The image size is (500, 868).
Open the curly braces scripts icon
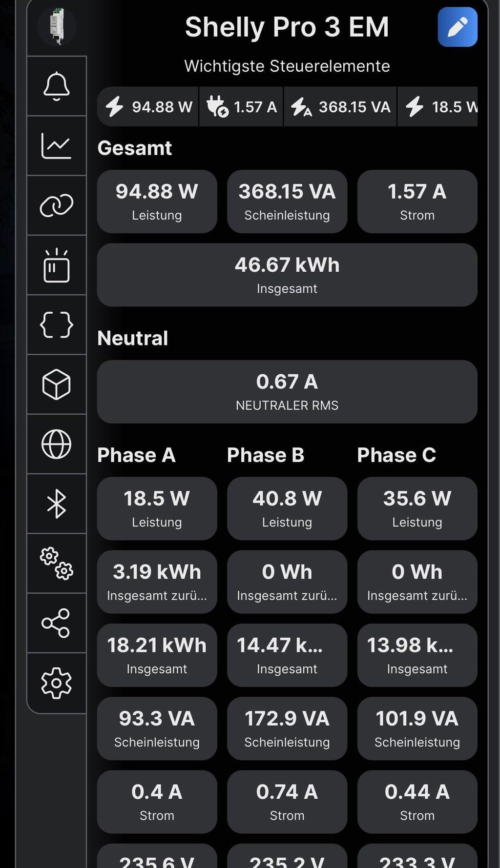[x=57, y=325]
